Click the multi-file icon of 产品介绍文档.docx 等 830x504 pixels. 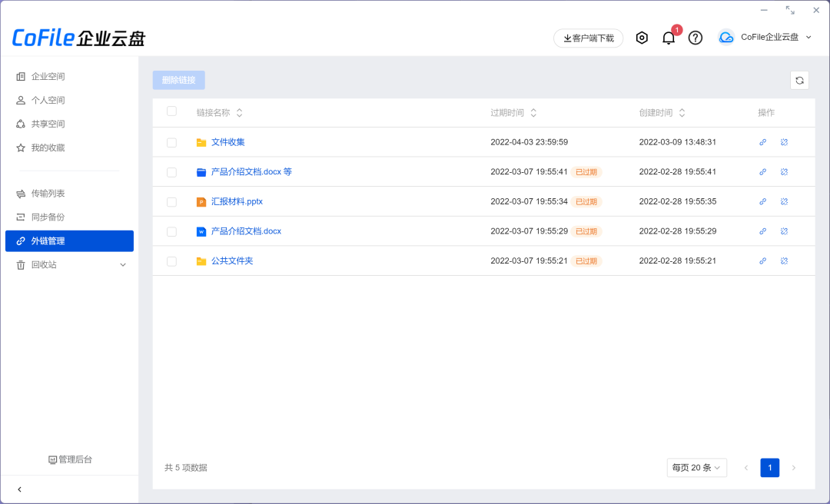point(201,172)
